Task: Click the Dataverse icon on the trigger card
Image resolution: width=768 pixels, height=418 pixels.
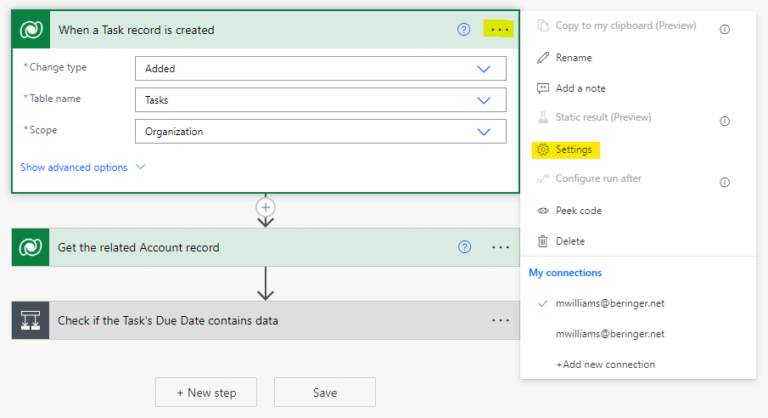Action: [31, 30]
